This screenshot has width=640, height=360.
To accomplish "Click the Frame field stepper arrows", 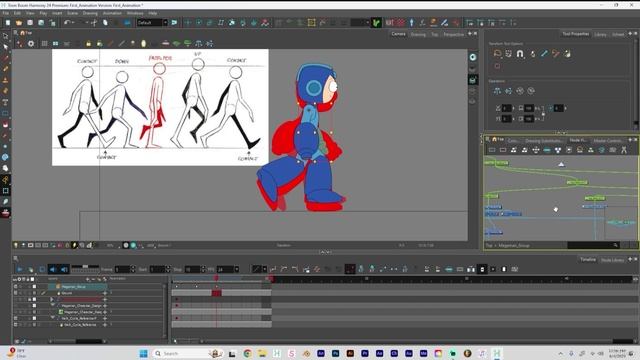I will (133, 269).
